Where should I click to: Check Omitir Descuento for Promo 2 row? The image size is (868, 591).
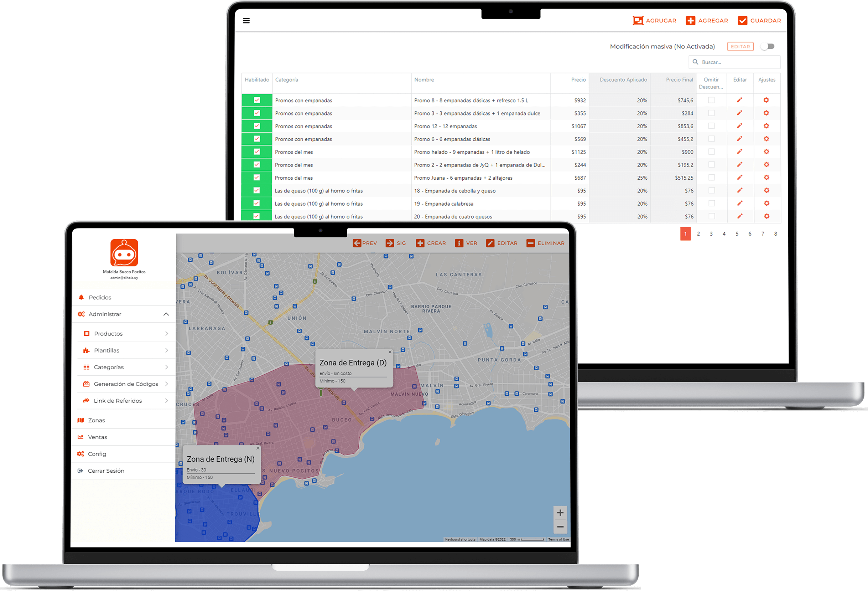(711, 164)
